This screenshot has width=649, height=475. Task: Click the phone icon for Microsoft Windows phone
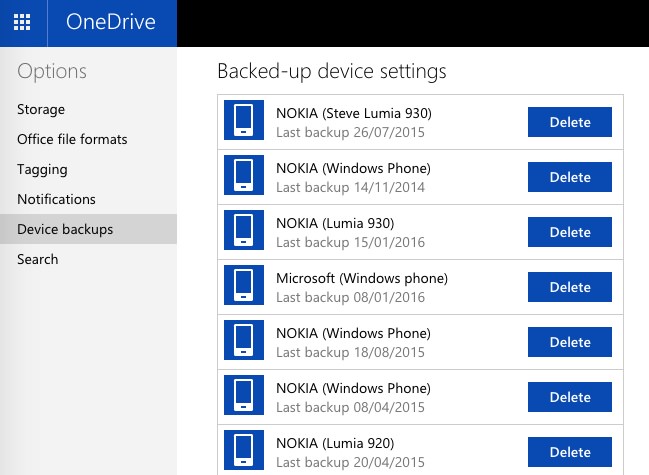pyautogui.click(x=244, y=285)
